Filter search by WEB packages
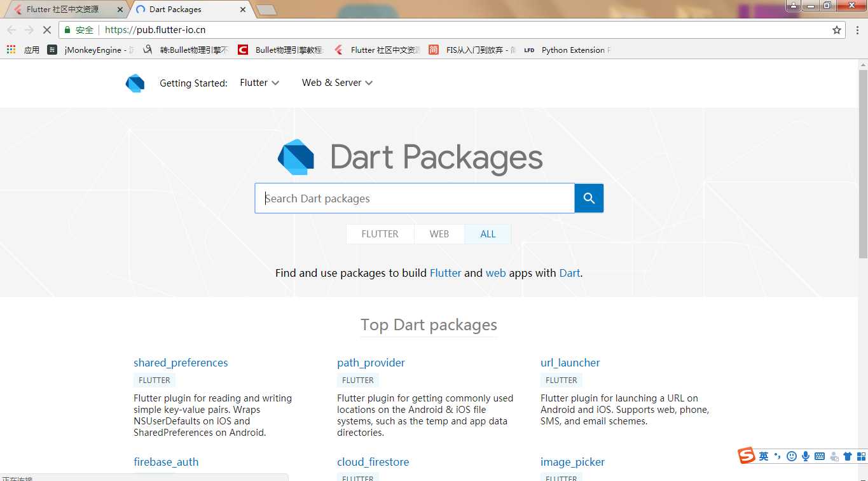The height and width of the screenshot is (481, 868). click(x=439, y=234)
